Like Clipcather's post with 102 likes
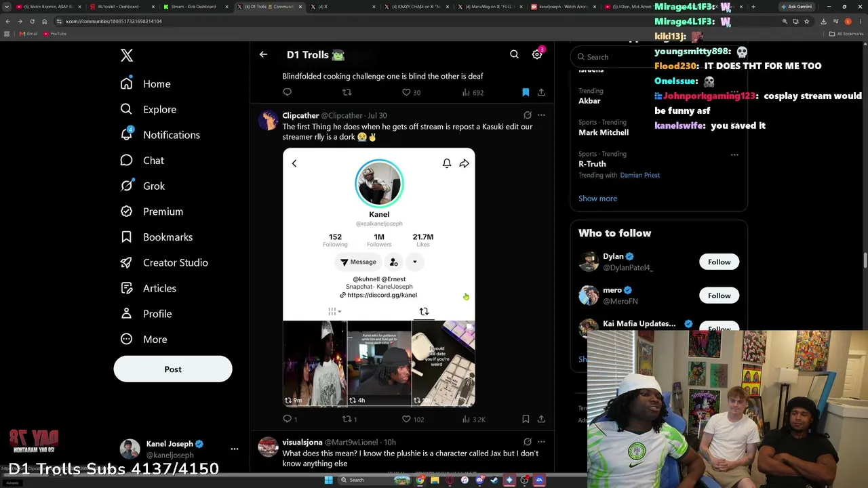 [413, 420]
